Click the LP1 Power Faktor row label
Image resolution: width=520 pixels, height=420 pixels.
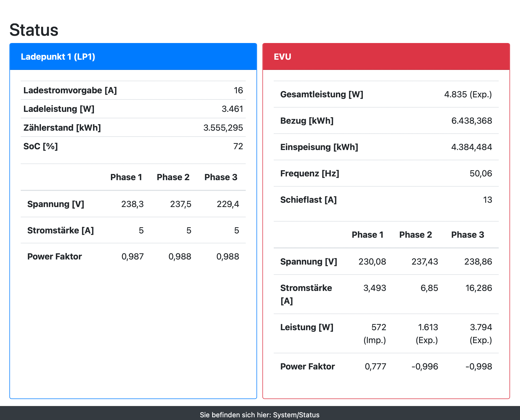coord(55,257)
